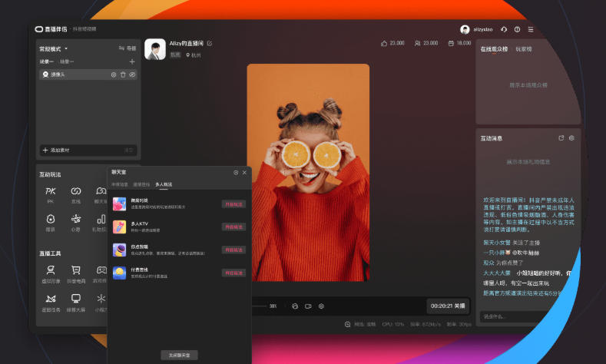Click the orange girl live preview
This screenshot has width=606, height=364.
click(x=308, y=172)
